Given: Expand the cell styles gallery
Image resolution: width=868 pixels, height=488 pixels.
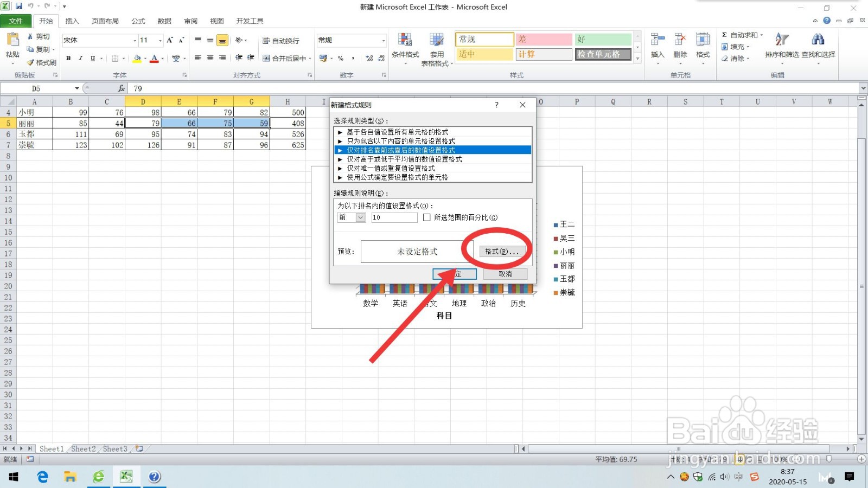Looking at the screenshot, I should tap(637, 59).
